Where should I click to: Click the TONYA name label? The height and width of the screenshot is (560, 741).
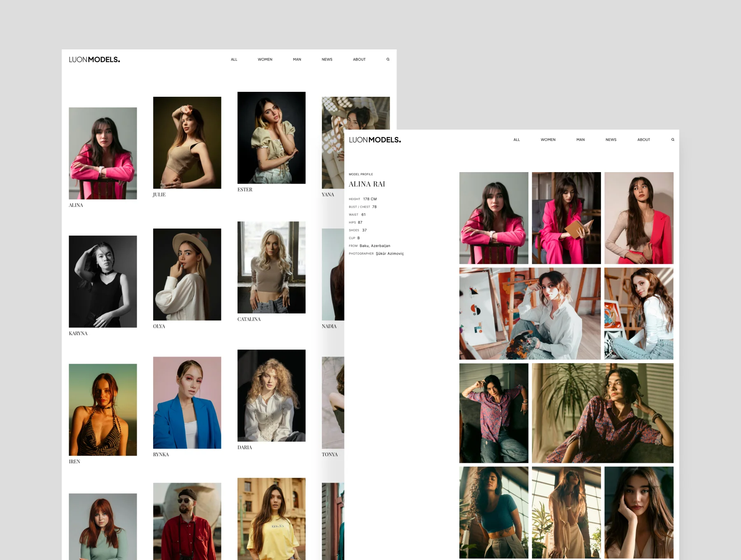click(330, 455)
